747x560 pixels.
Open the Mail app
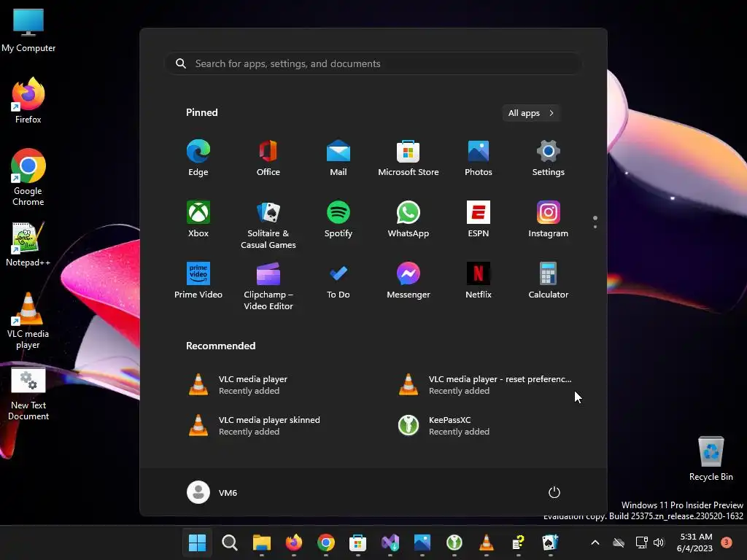tap(338, 158)
